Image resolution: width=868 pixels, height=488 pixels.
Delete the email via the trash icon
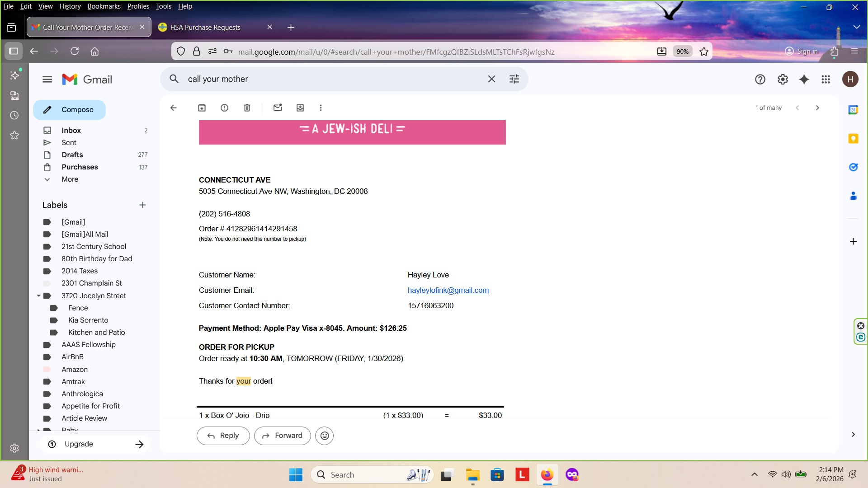[247, 108]
